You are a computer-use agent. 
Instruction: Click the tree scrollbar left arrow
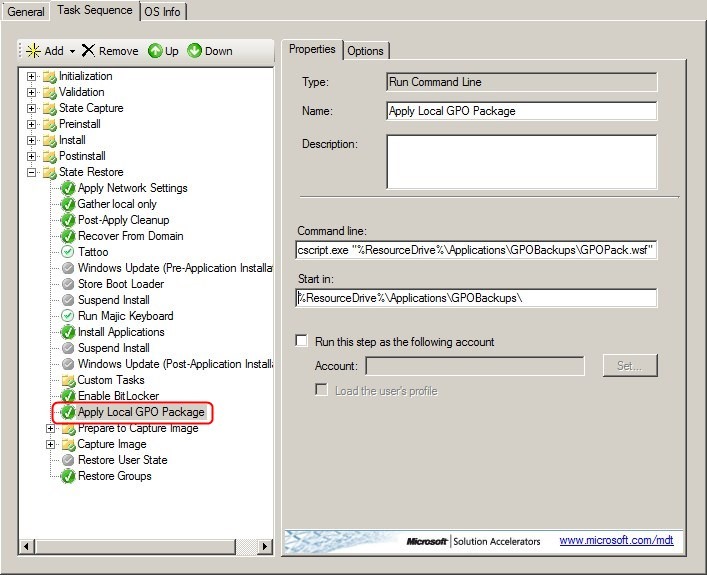click(x=26, y=547)
